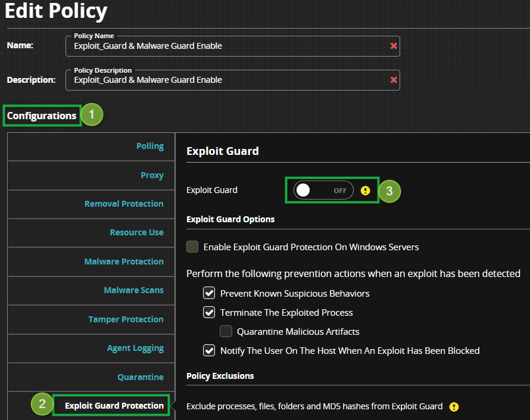The image size is (530, 420).
Task: Enable Exploit Guard Protection On Windows Servers
Action: (192, 247)
